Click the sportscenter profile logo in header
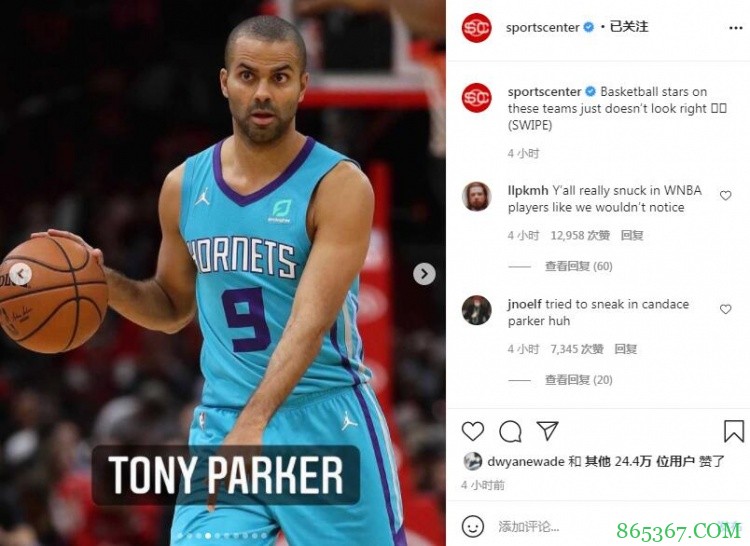The height and width of the screenshot is (546, 750). pos(476,28)
